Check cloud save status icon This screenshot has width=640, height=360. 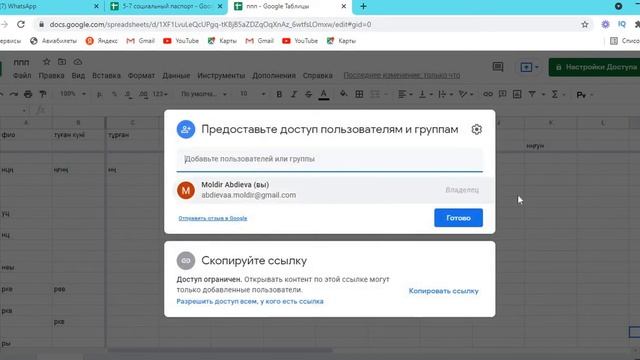78,62
